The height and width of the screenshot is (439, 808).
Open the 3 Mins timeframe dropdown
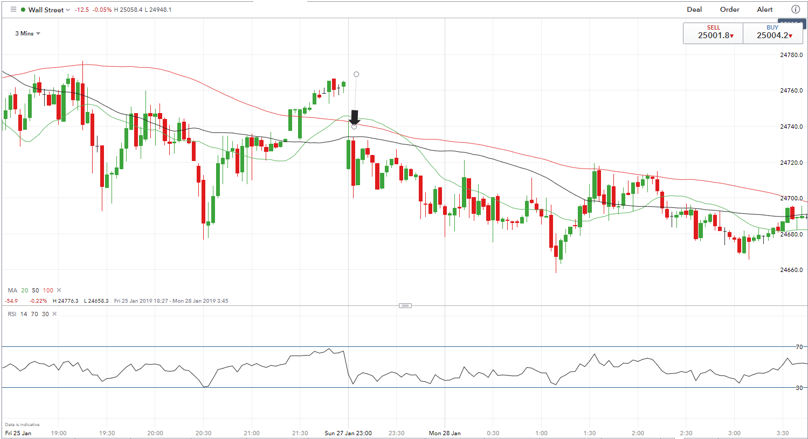click(27, 34)
